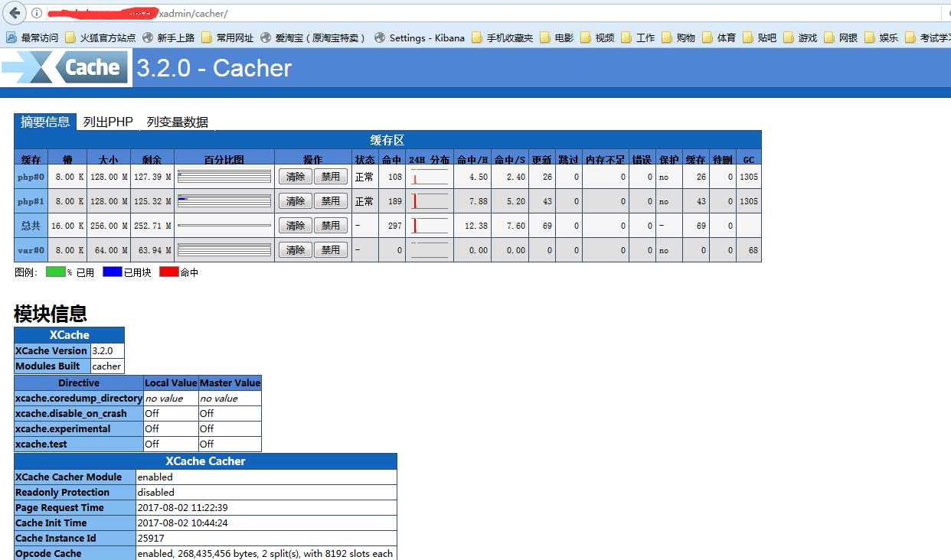Open the 购物 bookmark folder

(678, 37)
